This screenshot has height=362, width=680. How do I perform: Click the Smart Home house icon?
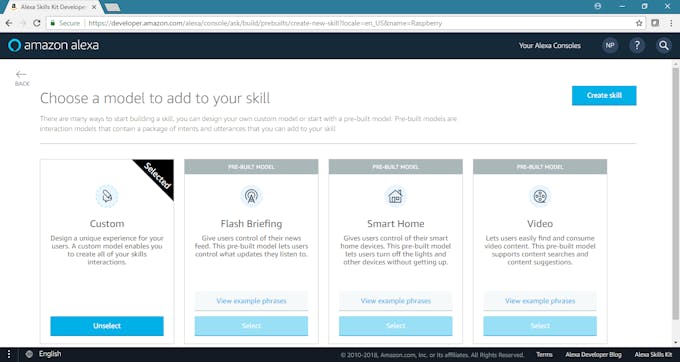(396, 196)
